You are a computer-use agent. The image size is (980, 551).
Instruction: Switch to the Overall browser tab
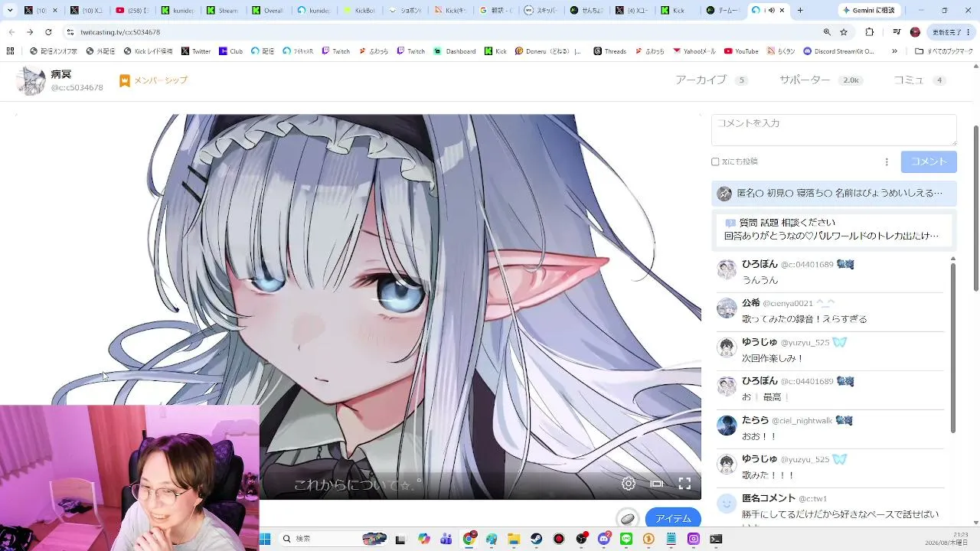pyautogui.click(x=267, y=11)
